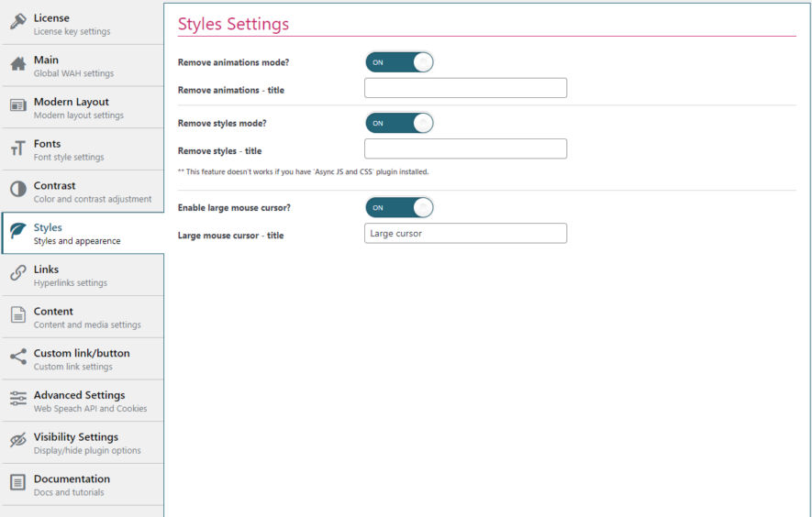Open the Content tab
The height and width of the screenshot is (517, 812).
click(x=83, y=317)
